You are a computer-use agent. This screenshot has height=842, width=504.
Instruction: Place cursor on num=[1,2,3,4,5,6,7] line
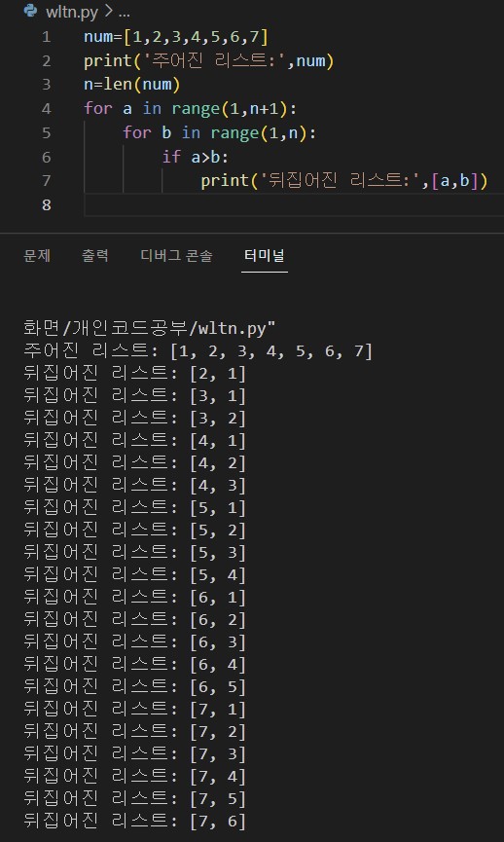pos(175,37)
